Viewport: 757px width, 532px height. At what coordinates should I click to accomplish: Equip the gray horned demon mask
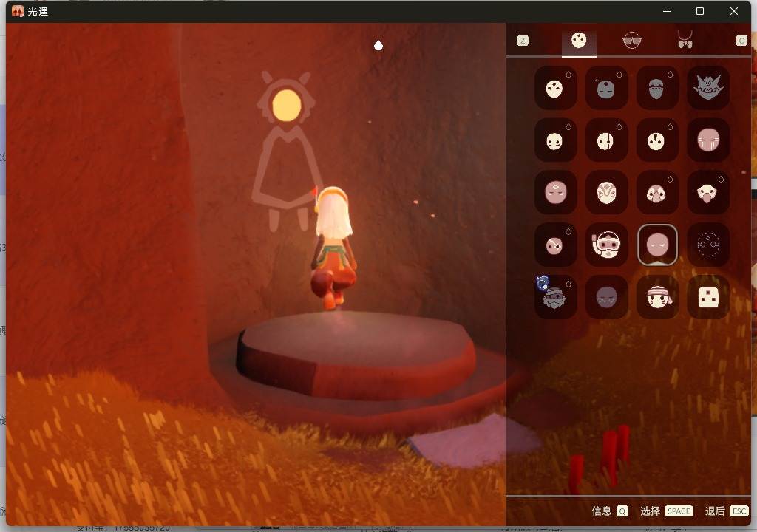click(707, 88)
